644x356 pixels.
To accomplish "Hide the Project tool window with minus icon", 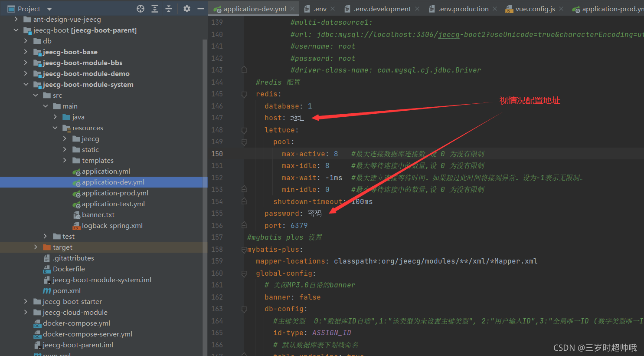I will tap(200, 9).
